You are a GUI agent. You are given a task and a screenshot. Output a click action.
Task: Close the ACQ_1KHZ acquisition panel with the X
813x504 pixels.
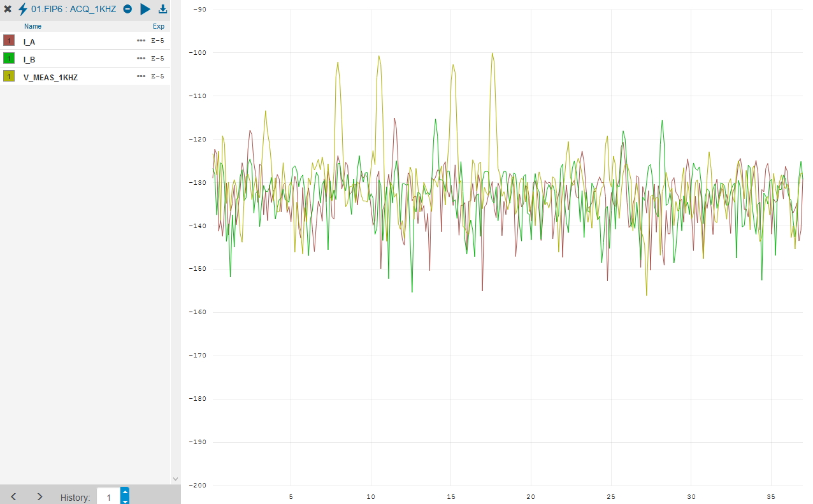click(8, 9)
